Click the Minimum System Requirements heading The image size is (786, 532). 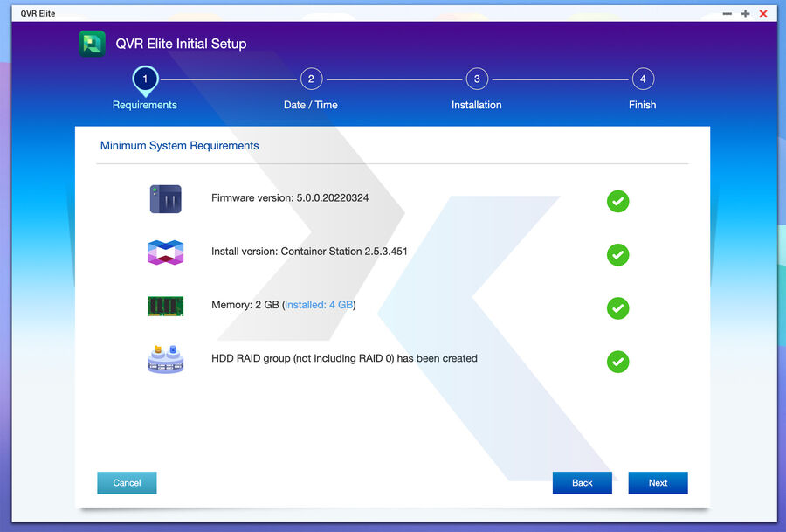coord(179,146)
